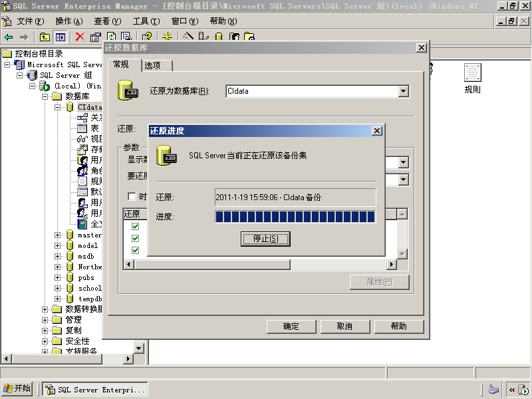
Task: Collapse the 数据库 folder node
Action: [x=45, y=96]
